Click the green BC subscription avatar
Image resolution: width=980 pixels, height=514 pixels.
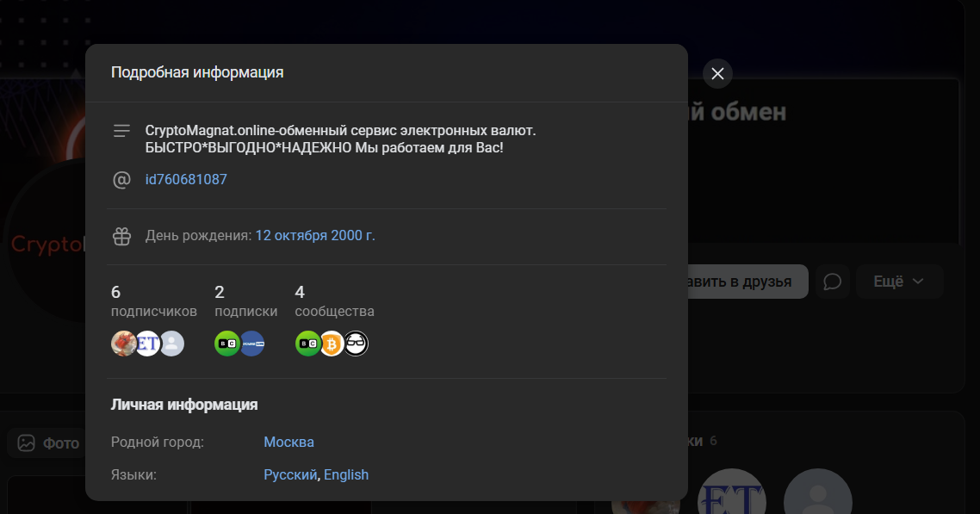click(x=226, y=344)
